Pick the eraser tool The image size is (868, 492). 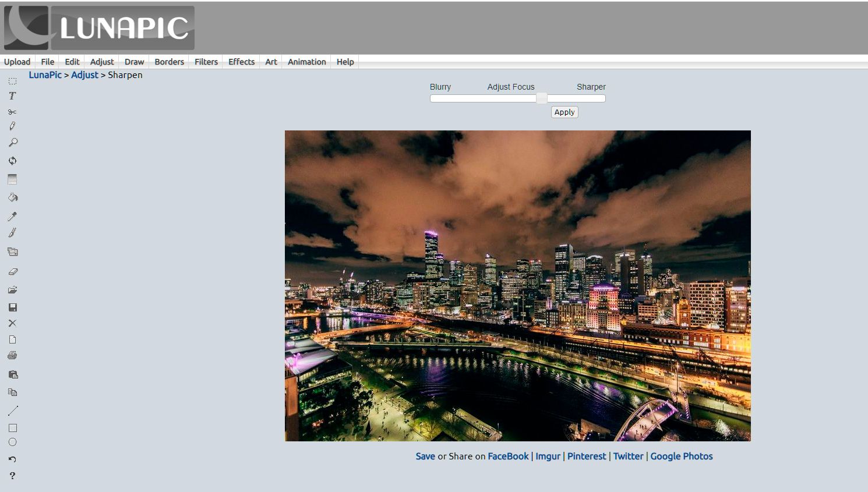point(12,271)
